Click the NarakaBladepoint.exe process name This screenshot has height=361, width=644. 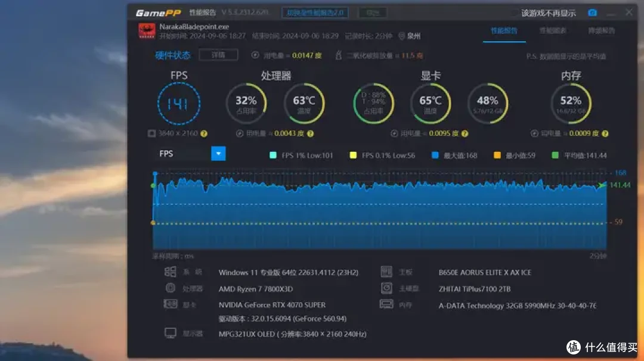tap(194, 27)
